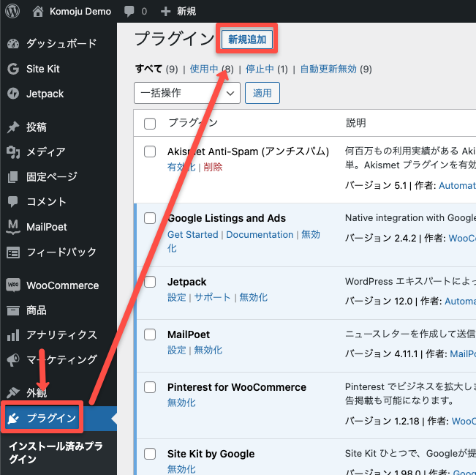Open Jetpack 設定 link
The width and height of the screenshot is (476, 475).
pos(177,297)
